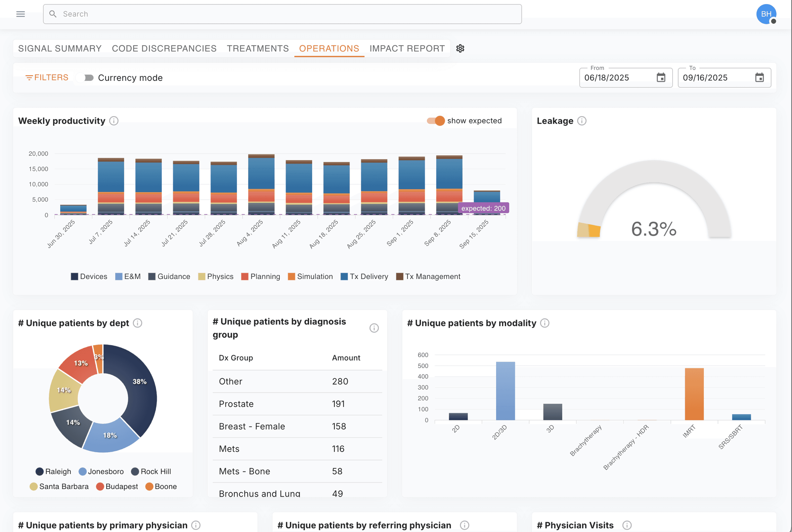Click the 3D modality bar

click(x=552, y=412)
